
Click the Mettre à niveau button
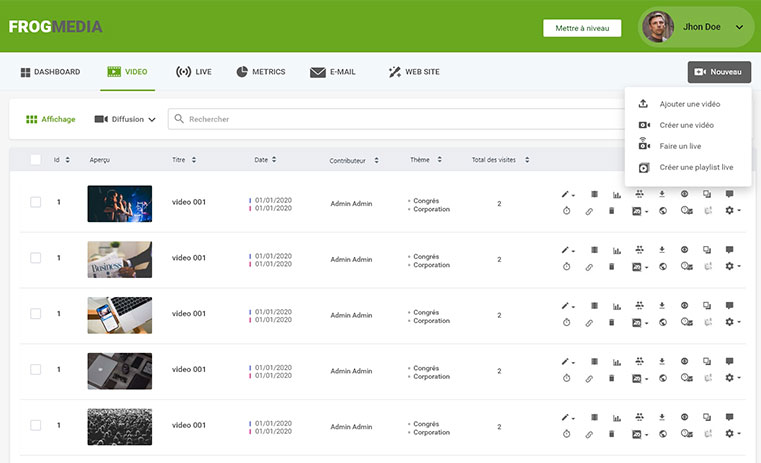coord(582,28)
